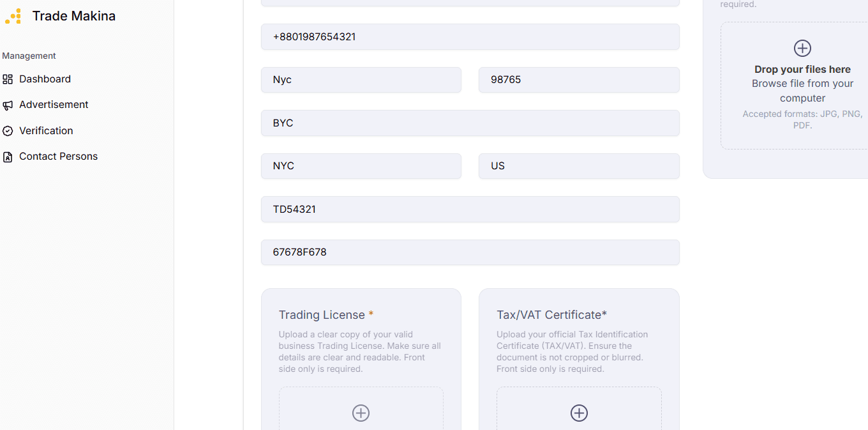Click the Trade Makina logo icon
Viewport: 868px width, 430px height.
tap(13, 16)
